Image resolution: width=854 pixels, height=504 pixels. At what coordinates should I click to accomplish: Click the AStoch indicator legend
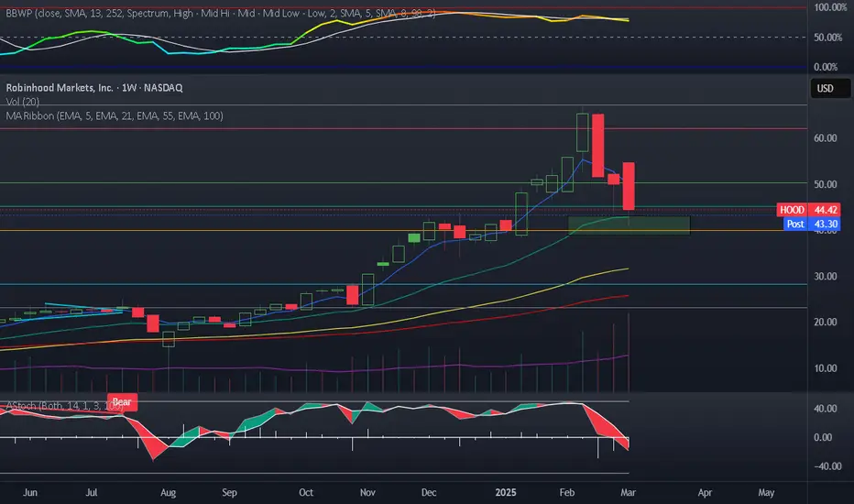64,406
